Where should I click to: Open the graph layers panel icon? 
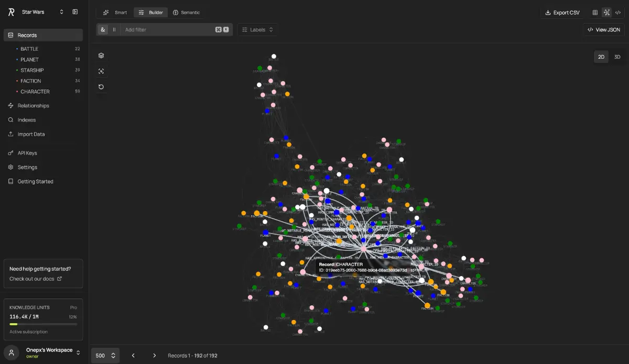point(101,56)
